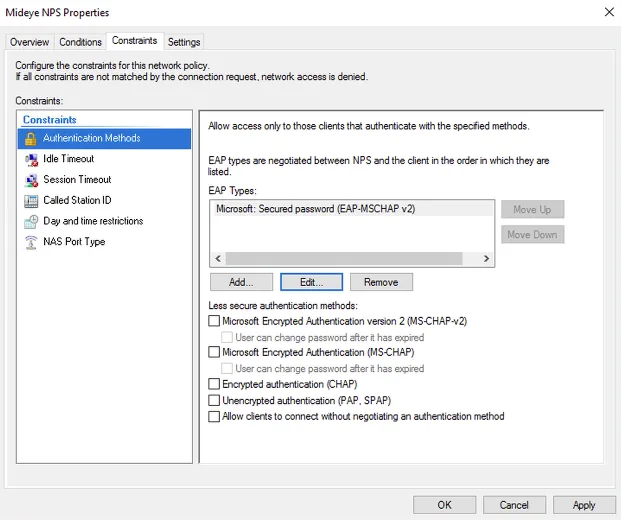This screenshot has width=621, height=520.
Task: Enable the MS-CHAP-v2 authentication checkbox
Action: (214, 321)
